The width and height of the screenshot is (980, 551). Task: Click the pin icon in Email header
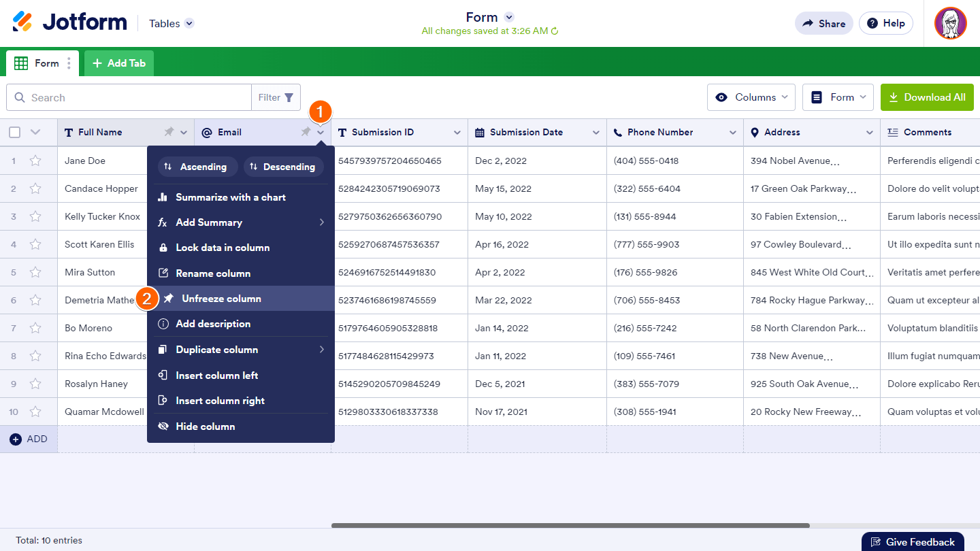tap(306, 132)
